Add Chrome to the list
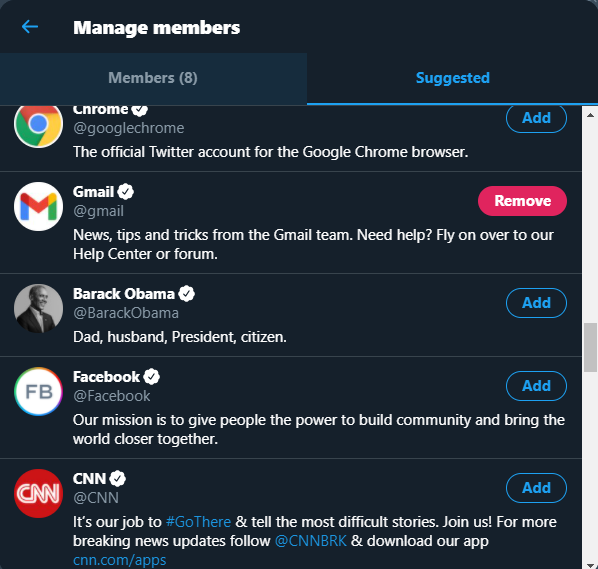 point(536,118)
